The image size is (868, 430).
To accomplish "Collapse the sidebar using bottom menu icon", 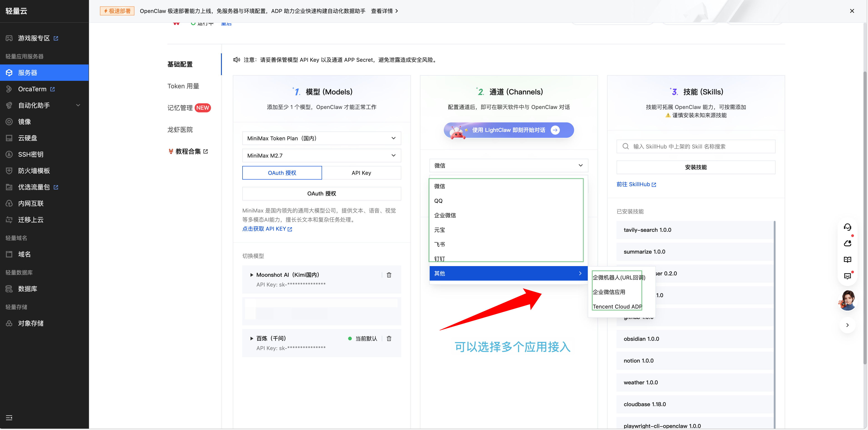I will click(9, 418).
